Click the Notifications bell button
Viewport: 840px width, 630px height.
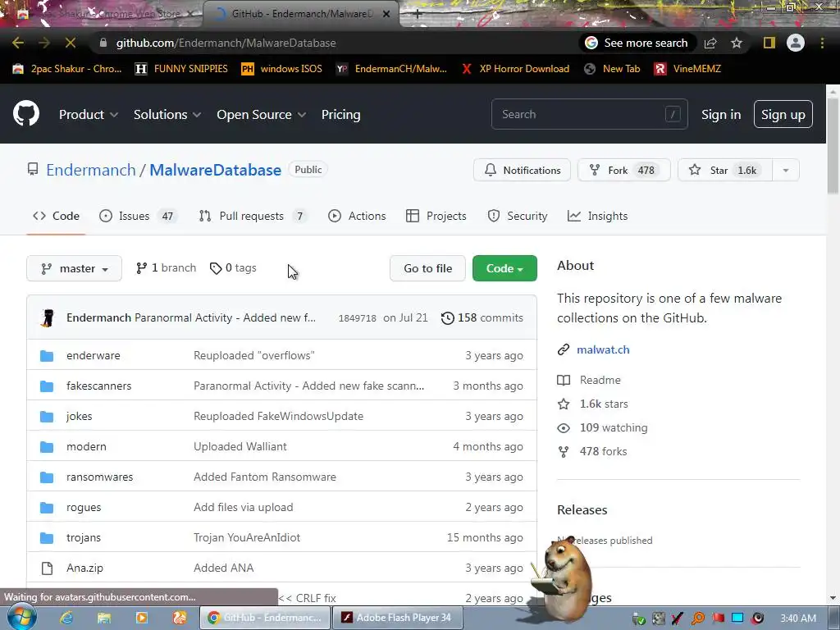(x=523, y=171)
